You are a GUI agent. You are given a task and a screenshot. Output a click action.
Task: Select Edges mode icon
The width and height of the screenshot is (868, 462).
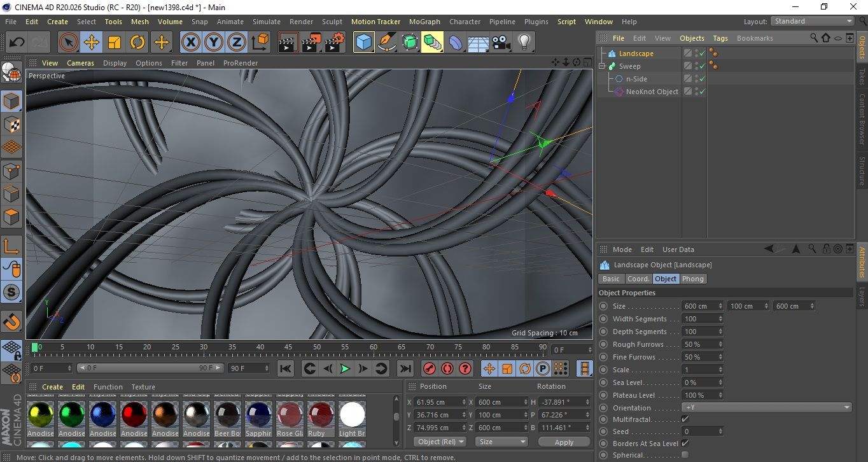point(11,193)
